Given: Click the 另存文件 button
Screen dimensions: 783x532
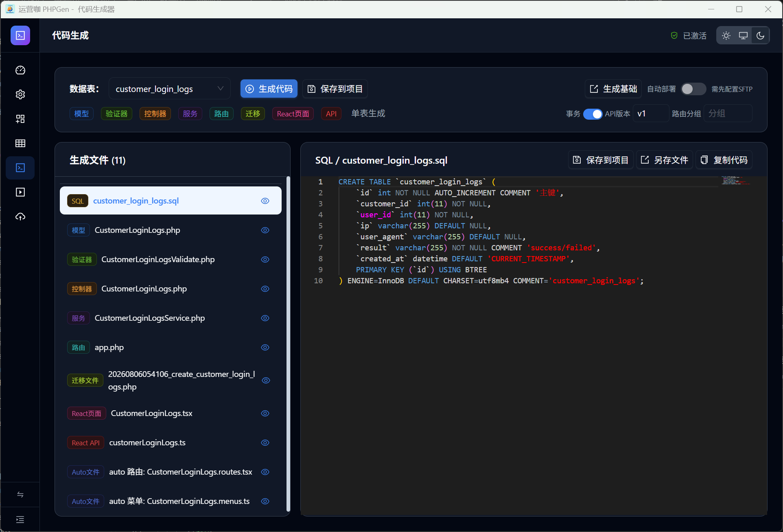Looking at the screenshot, I should pos(665,160).
